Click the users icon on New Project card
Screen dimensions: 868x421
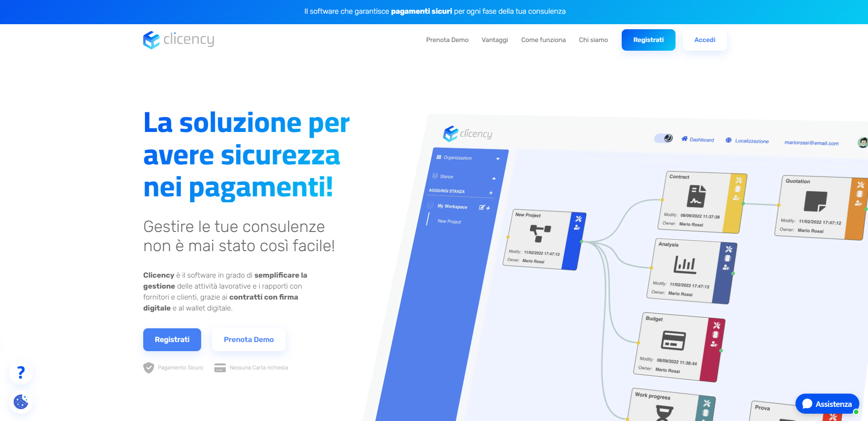(577, 227)
